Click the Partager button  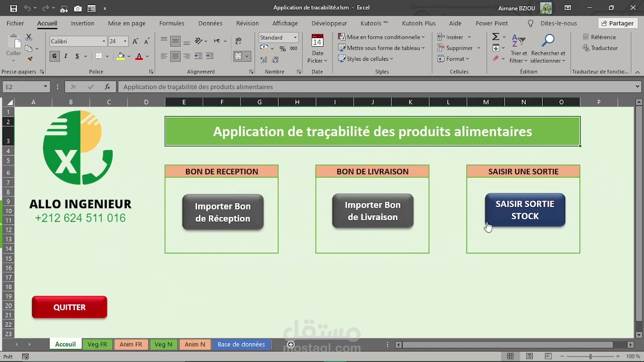click(x=617, y=23)
